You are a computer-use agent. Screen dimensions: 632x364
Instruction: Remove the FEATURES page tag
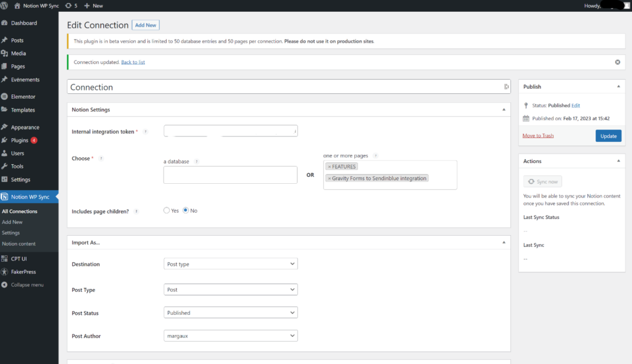(x=330, y=167)
